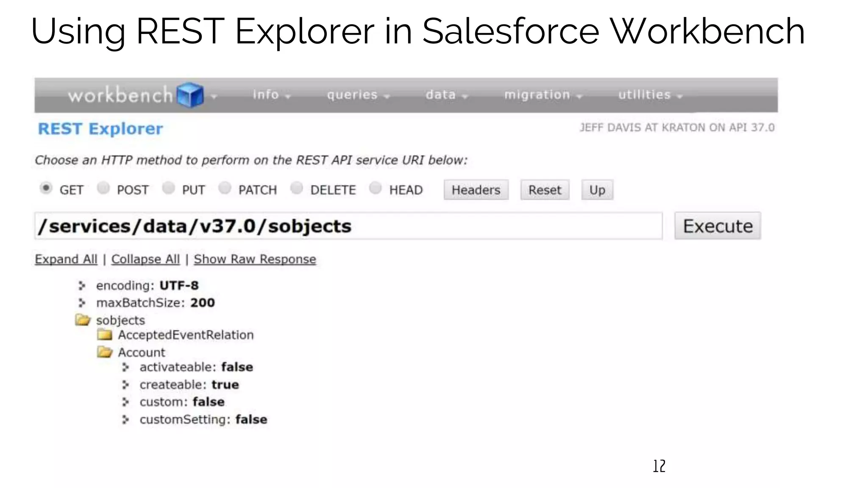Click the arrow icon beside encoding

click(82, 286)
